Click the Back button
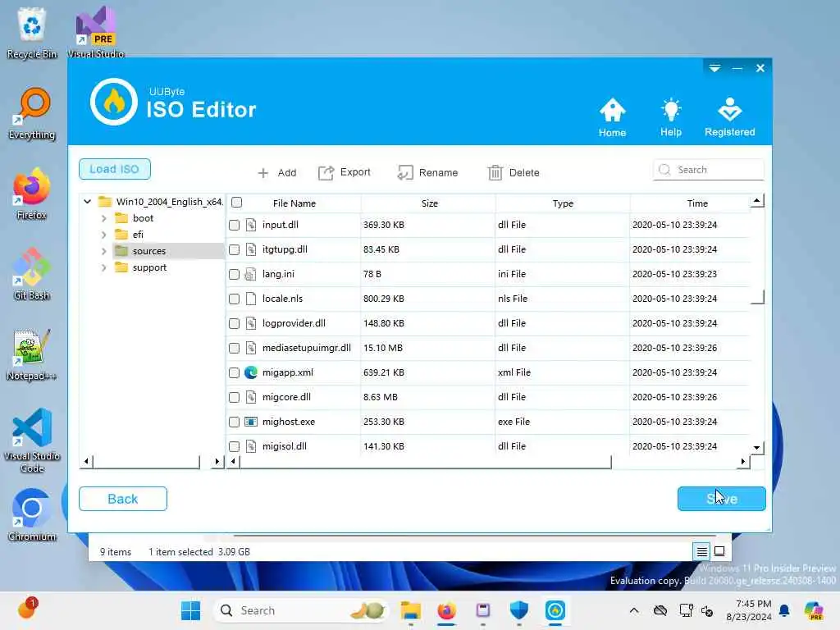840x630 pixels. (x=123, y=499)
